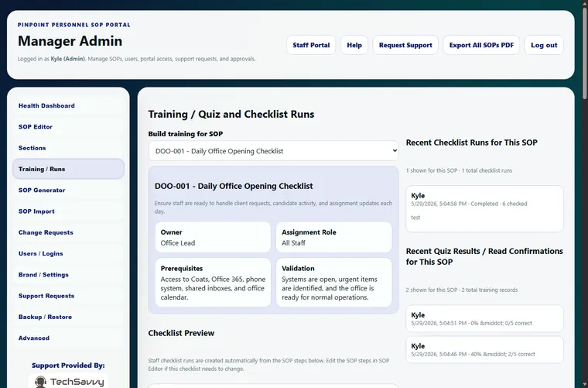Log out of the admin portal

coord(544,45)
